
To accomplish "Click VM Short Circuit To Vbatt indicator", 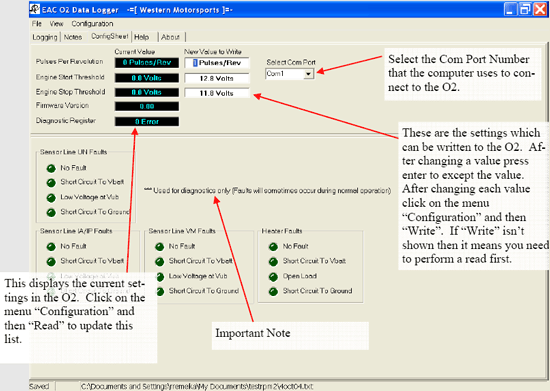I will coord(160,262).
